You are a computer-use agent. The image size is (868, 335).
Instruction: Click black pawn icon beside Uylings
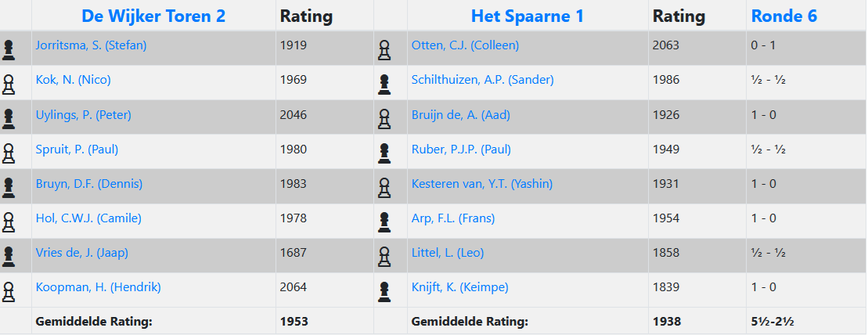pos(9,119)
